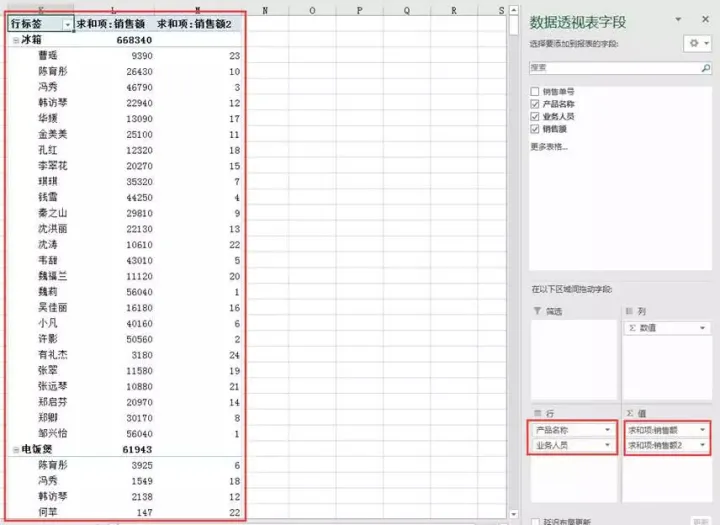The image size is (720, 525).
Task: Click the field search input box
Action: [614, 68]
